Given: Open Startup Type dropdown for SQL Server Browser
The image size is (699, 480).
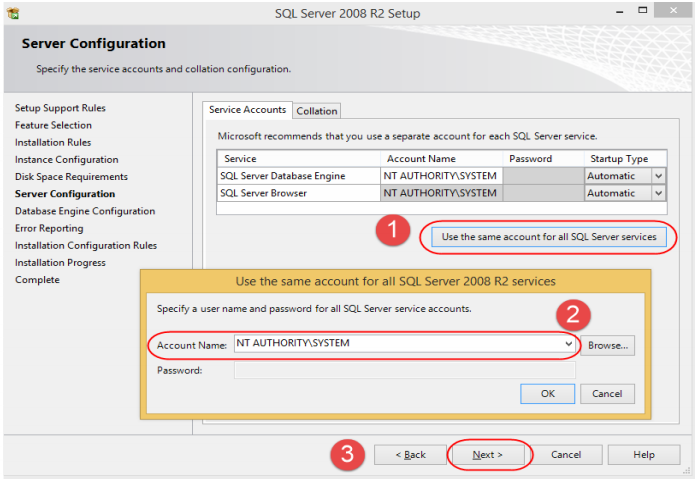Looking at the screenshot, I should 658,193.
